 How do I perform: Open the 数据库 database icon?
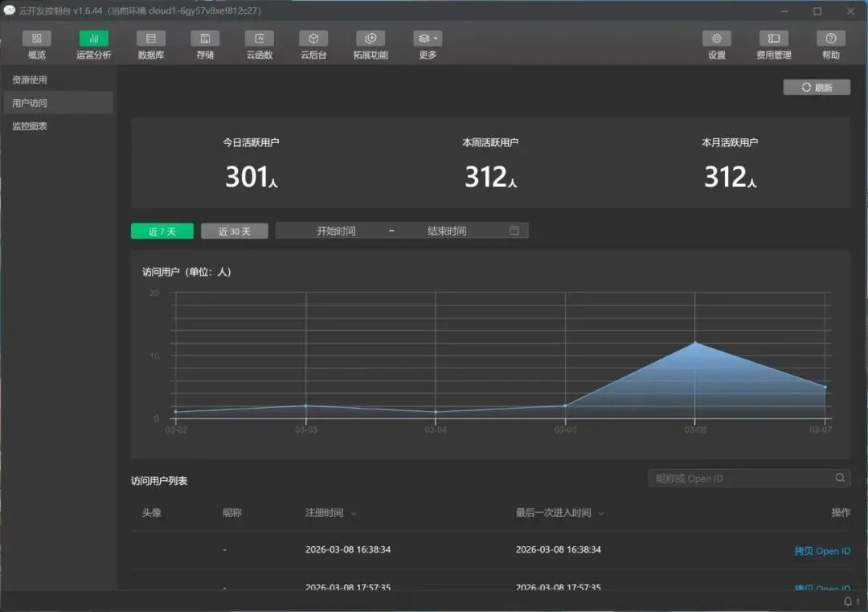tap(150, 39)
